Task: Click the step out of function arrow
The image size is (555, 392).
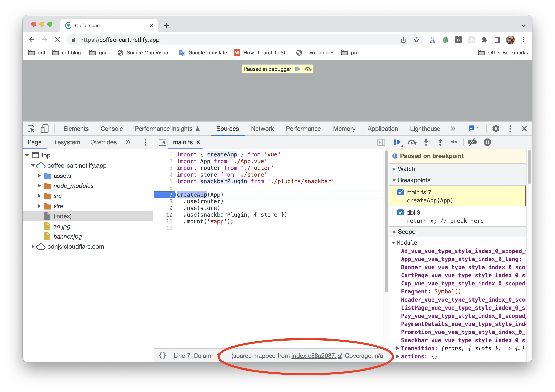Action: point(440,142)
